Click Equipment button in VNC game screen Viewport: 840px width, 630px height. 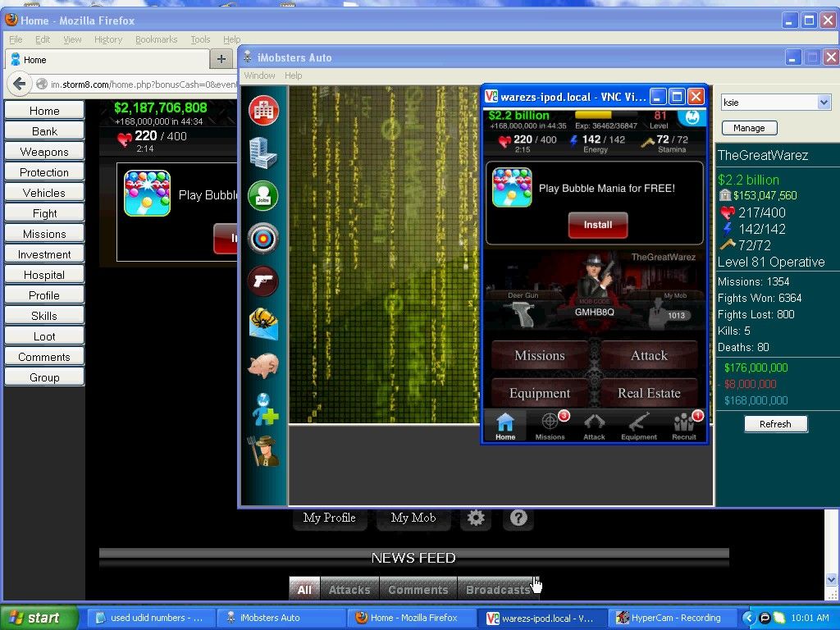[540, 393]
